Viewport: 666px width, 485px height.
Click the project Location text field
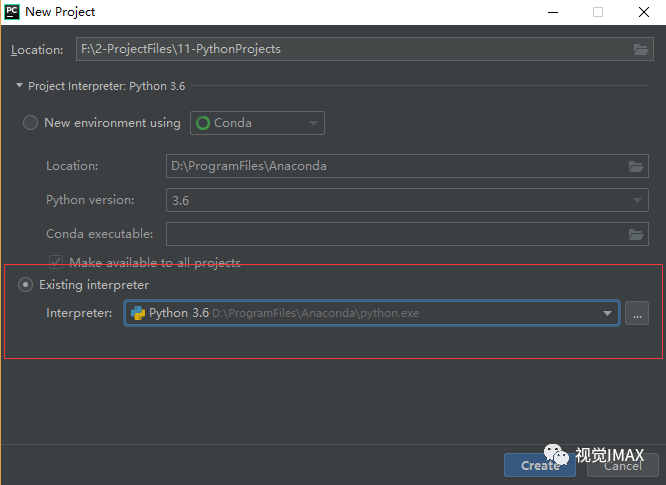[364, 49]
